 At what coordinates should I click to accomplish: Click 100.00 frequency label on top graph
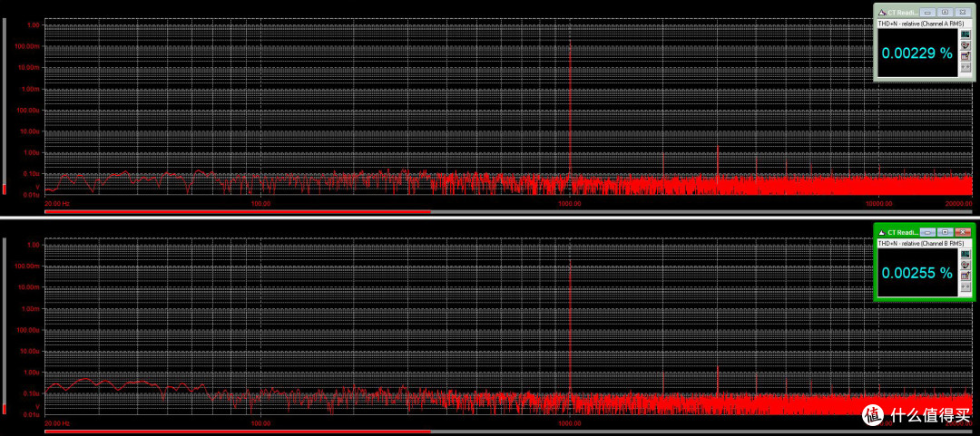(260, 204)
